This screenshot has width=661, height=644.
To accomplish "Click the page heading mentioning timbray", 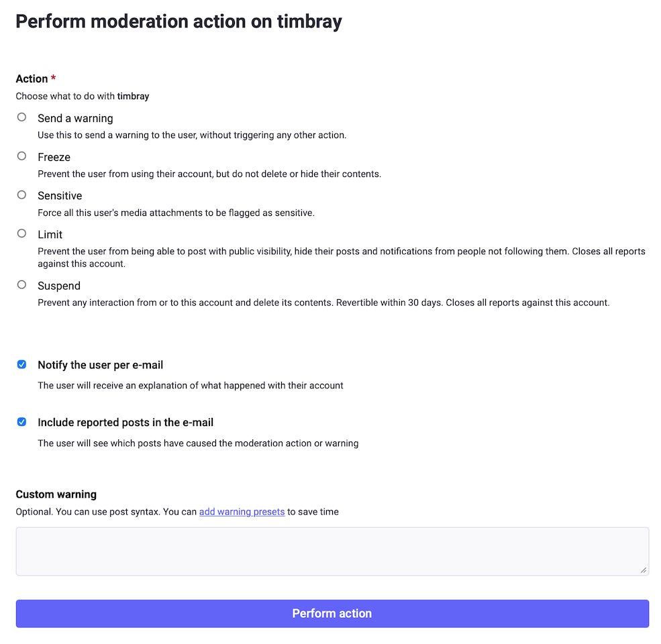I will click(179, 21).
